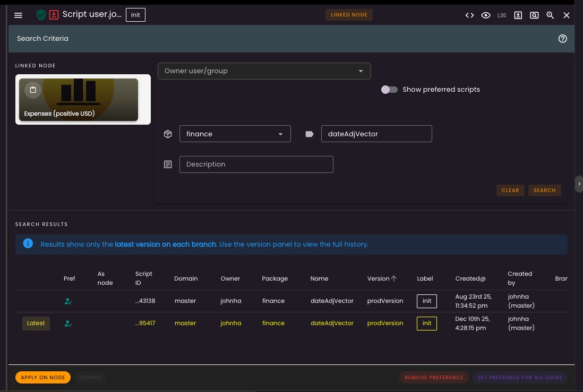Click the Remove Preference button
583x392 pixels.
[x=434, y=378]
